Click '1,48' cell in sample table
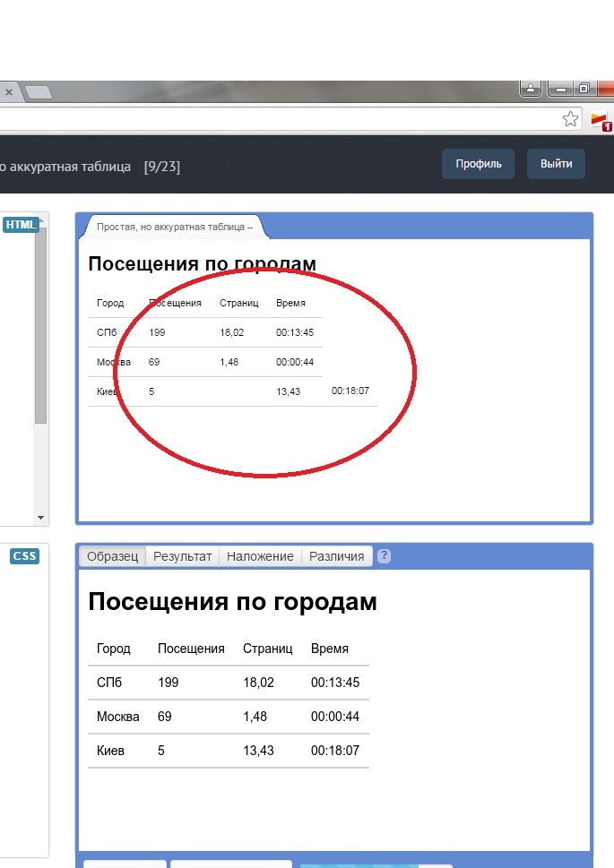This screenshot has width=614, height=868. pyautogui.click(x=255, y=717)
